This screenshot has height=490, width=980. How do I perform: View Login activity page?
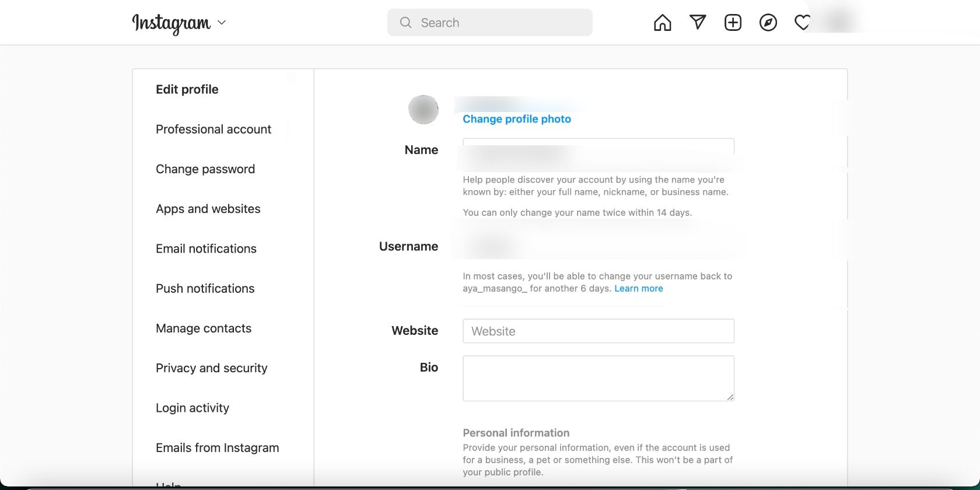click(x=192, y=408)
